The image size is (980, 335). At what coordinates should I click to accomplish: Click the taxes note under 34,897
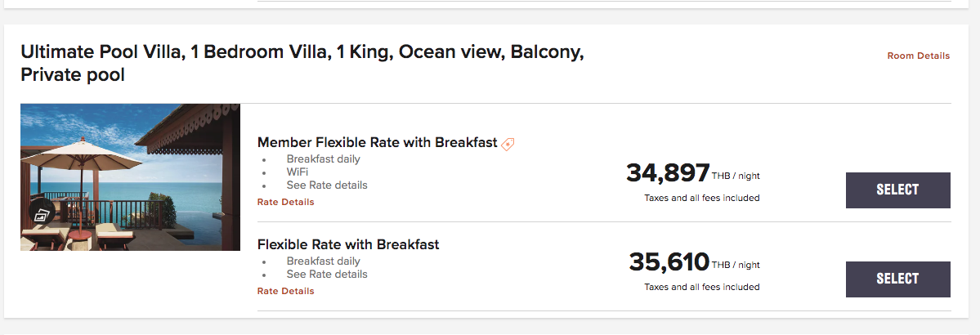[701, 198]
